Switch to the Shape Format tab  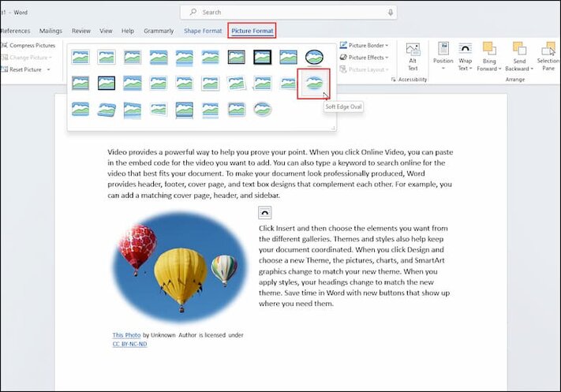pos(203,31)
